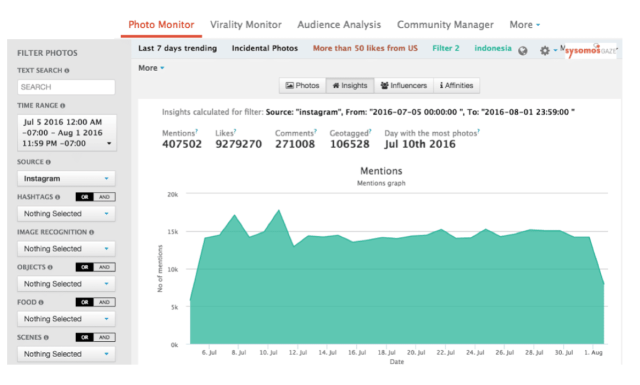This screenshot has width=640, height=385.
Task: Click the Mentions chart title
Action: click(381, 171)
